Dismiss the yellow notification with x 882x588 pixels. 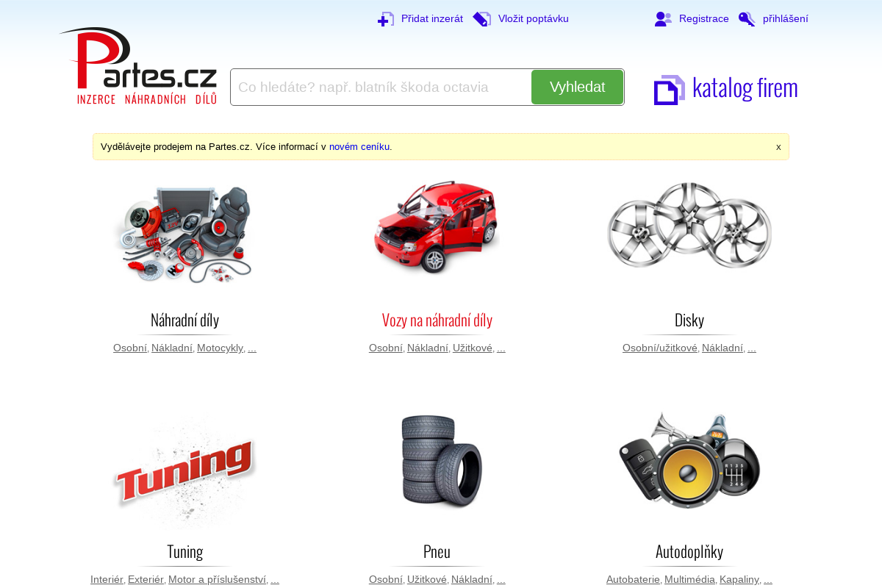[778, 147]
